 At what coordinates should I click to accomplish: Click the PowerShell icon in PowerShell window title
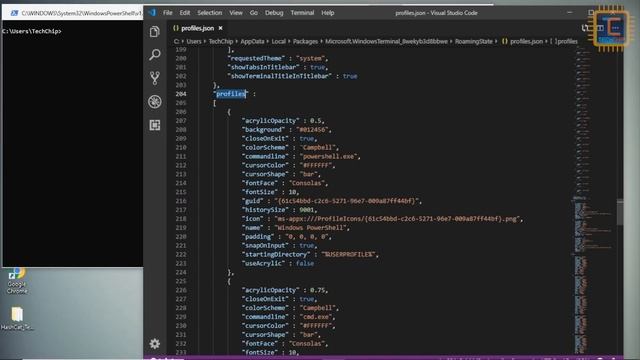[14, 13]
